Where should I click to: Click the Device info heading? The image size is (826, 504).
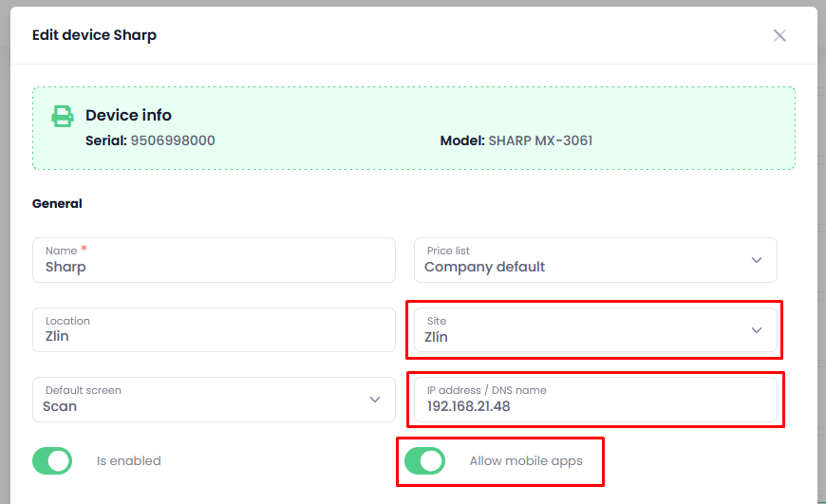pyautogui.click(x=128, y=115)
